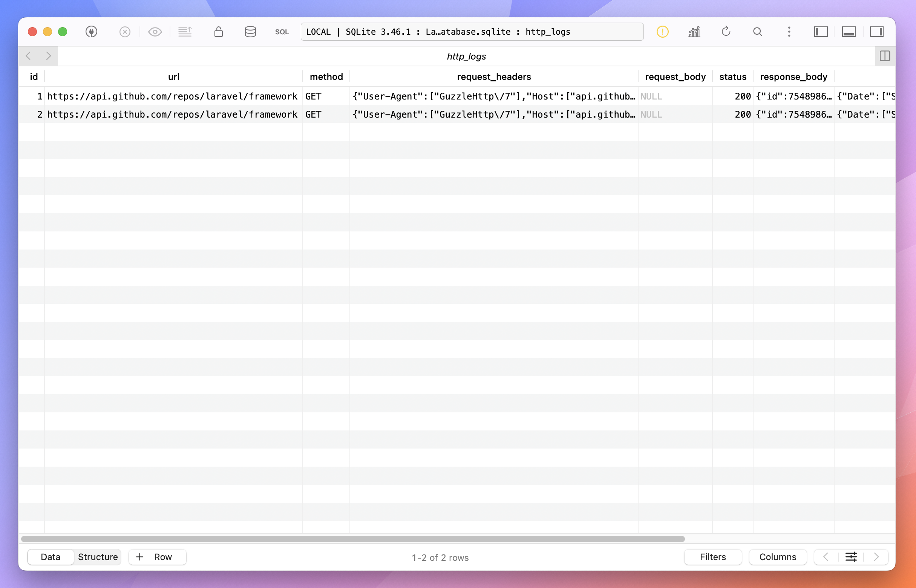Open the eye preview icon in toolbar
Viewport: 916px width, 588px height.
(x=155, y=32)
